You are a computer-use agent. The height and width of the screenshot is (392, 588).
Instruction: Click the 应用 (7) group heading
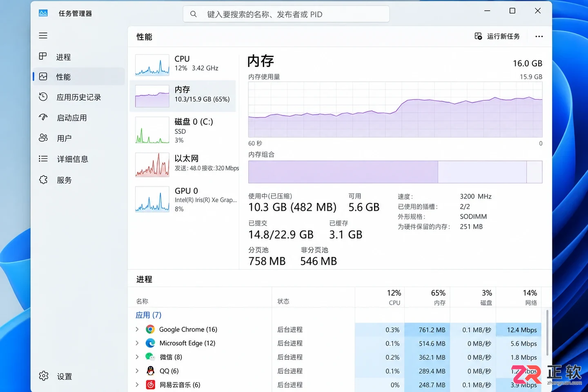[x=149, y=315]
